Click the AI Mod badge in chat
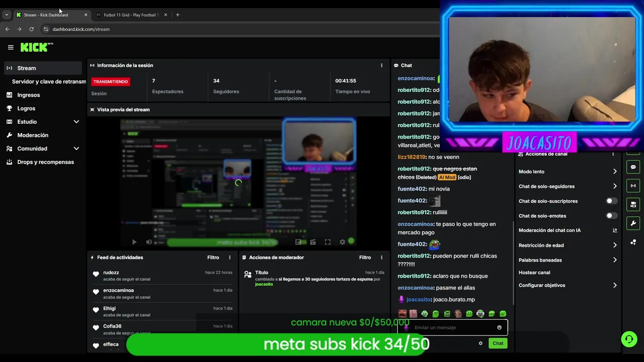Image resolution: width=644 pixels, height=362 pixels. tap(447, 177)
